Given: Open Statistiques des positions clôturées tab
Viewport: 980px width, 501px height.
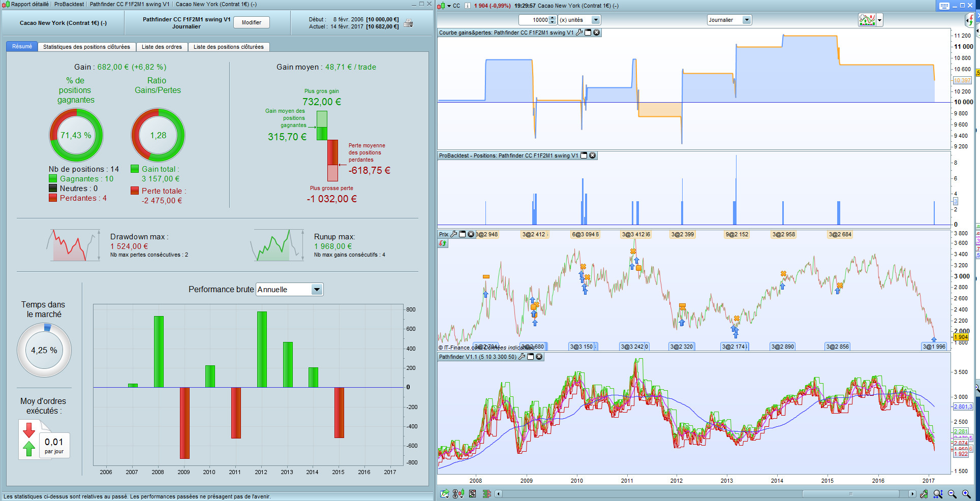Looking at the screenshot, I should [86, 47].
